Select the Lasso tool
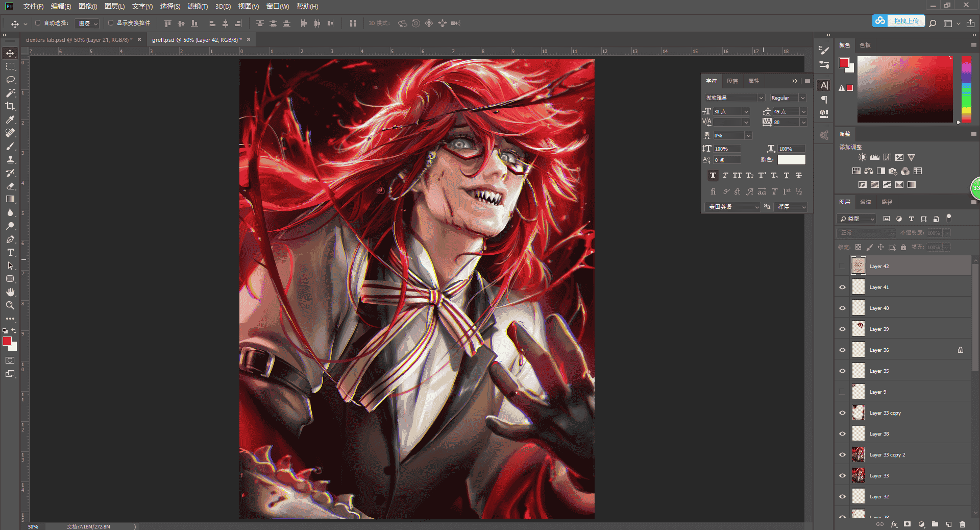This screenshot has height=530, width=980. point(10,80)
